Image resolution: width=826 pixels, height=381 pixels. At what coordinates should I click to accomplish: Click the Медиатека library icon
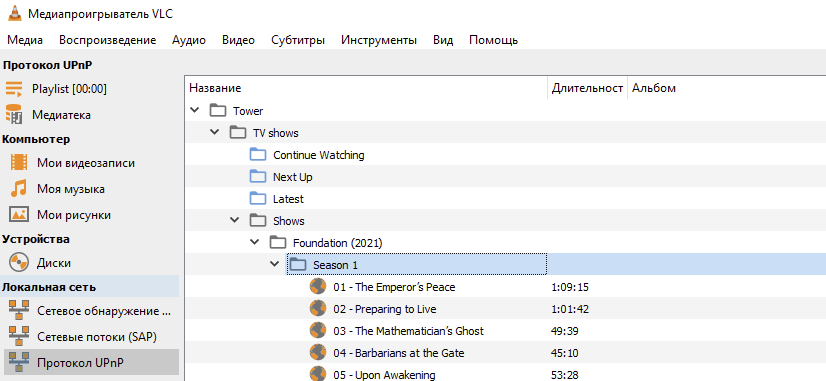pyautogui.click(x=14, y=114)
